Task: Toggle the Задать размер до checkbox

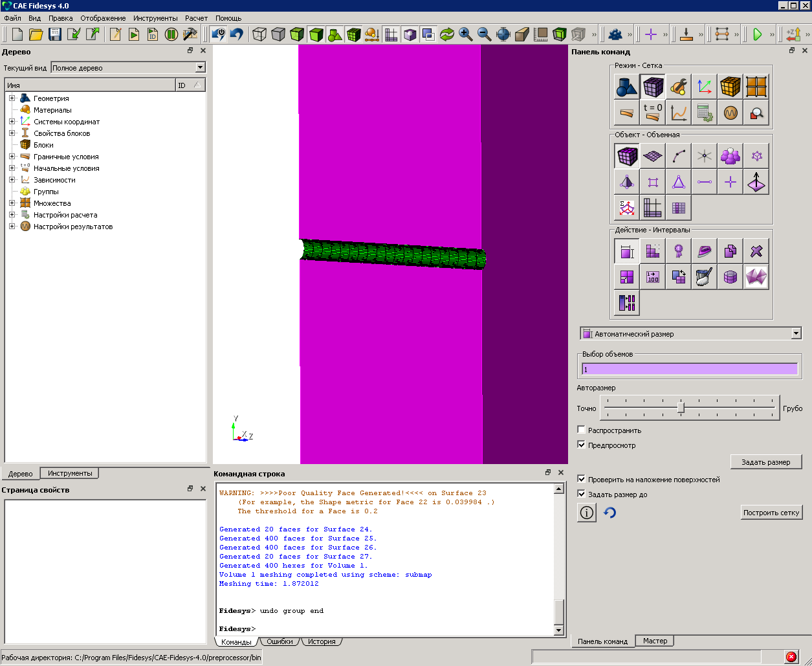Action: coord(581,494)
